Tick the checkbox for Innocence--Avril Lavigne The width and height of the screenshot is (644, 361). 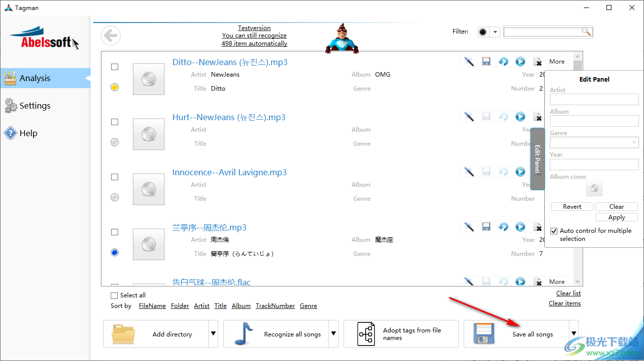coord(115,177)
